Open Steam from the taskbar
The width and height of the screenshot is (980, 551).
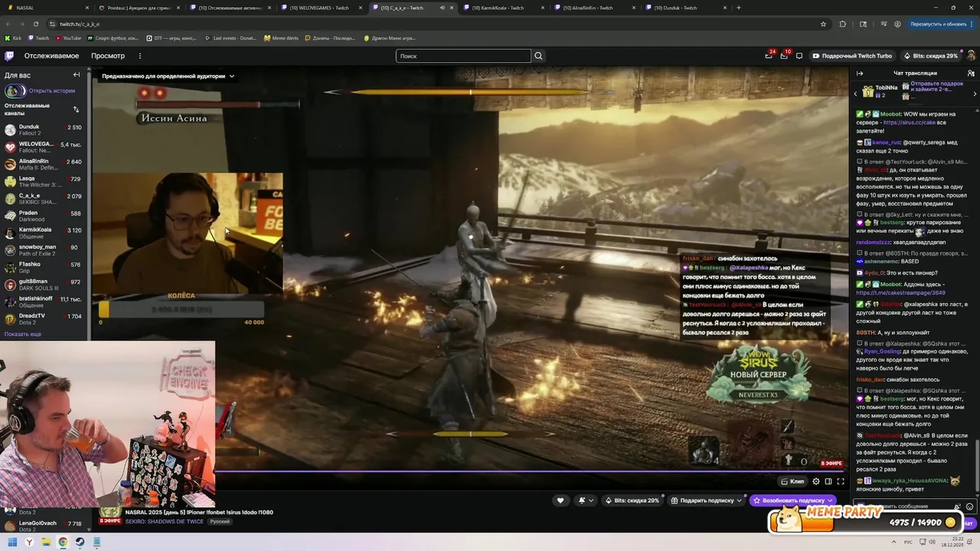[x=80, y=542]
